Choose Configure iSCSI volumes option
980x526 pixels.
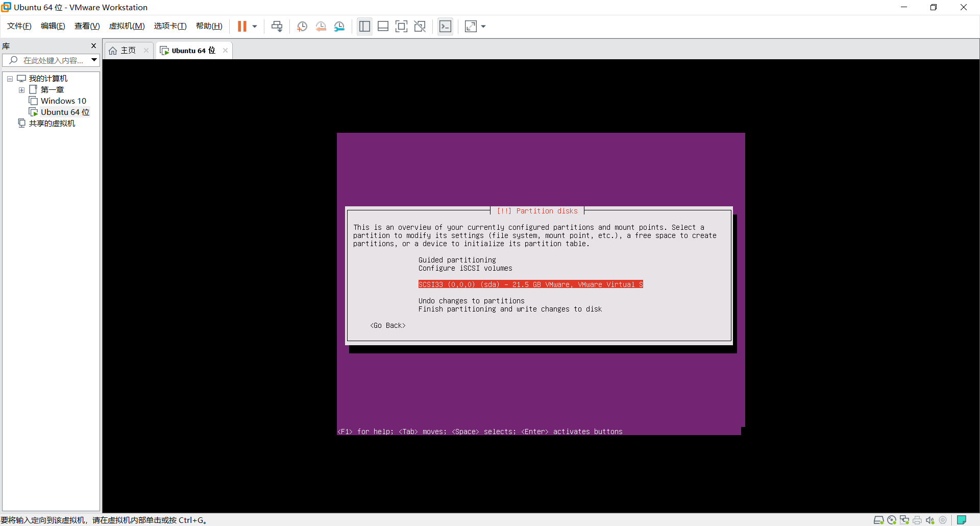465,268
